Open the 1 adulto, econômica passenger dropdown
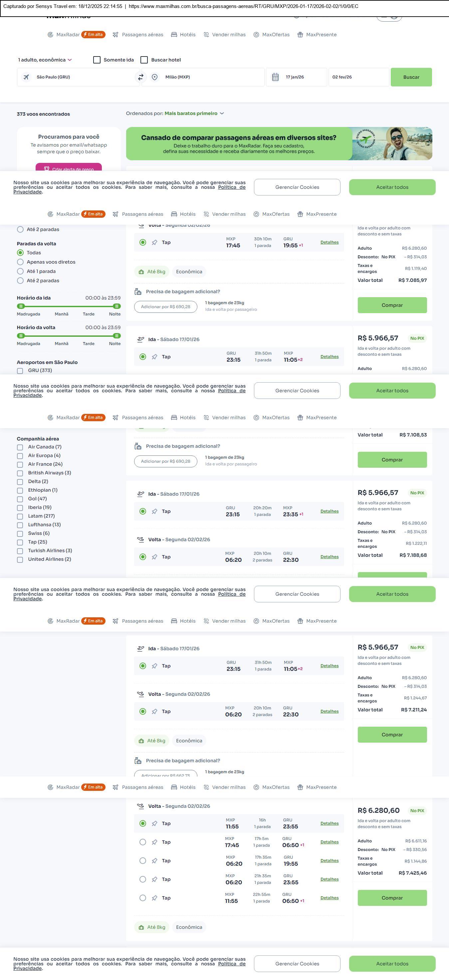 (x=45, y=60)
